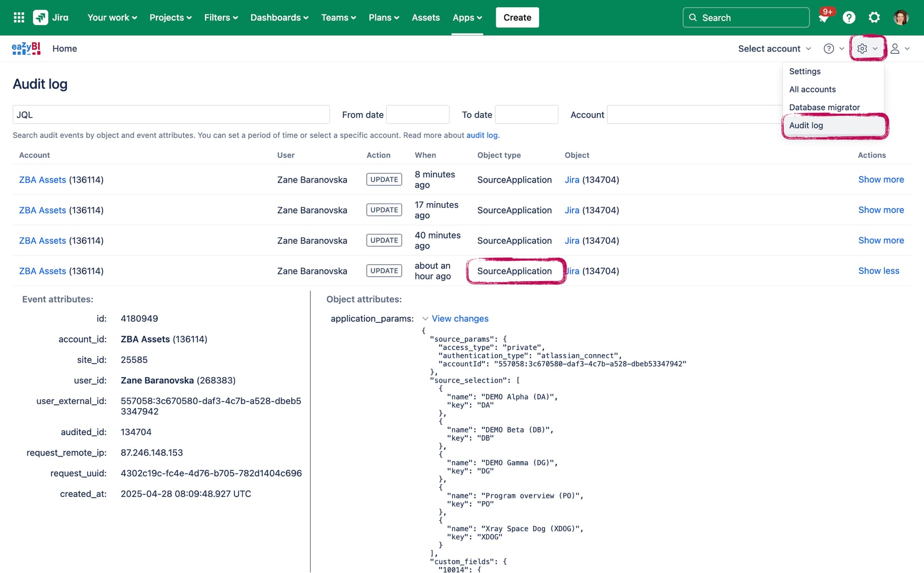
Task: Show more for the 40 minutes ago event
Action: click(881, 240)
